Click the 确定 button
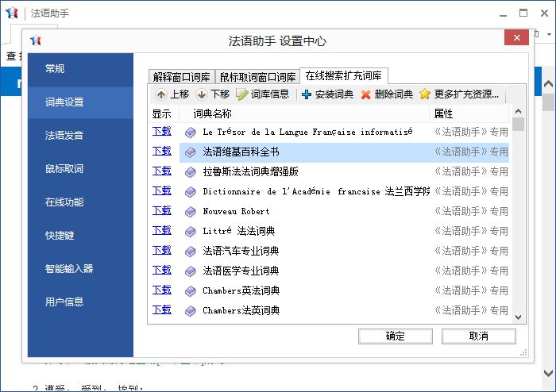 click(x=396, y=336)
